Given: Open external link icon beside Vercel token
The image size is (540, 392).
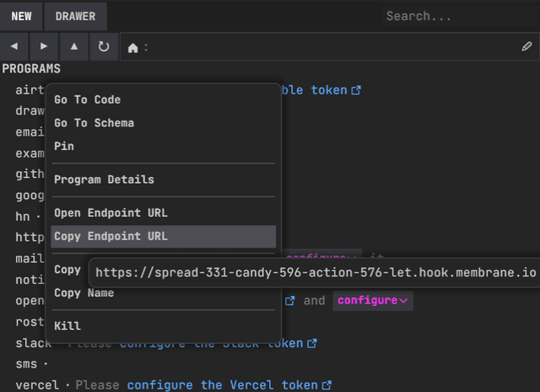Looking at the screenshot, I should point(325,385).
